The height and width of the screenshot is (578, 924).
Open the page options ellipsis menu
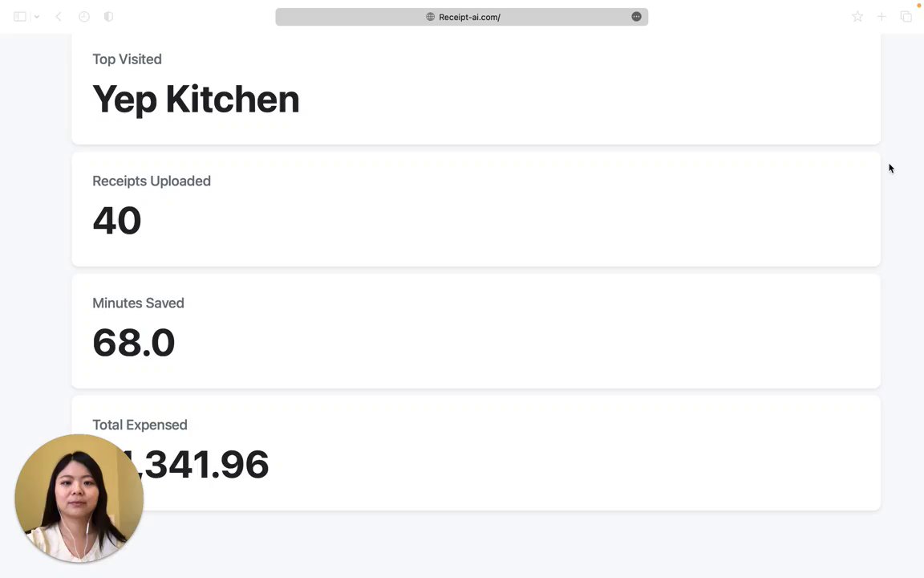[636, 17]
